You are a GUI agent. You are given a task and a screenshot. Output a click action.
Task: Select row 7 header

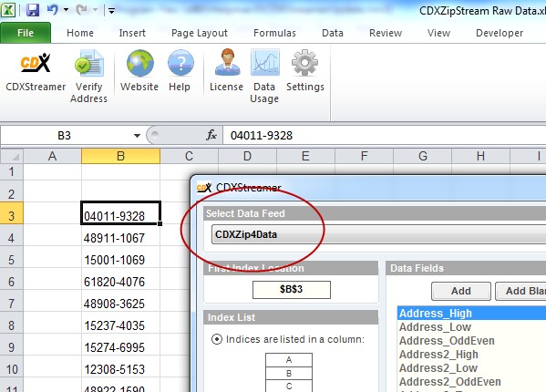12,301
